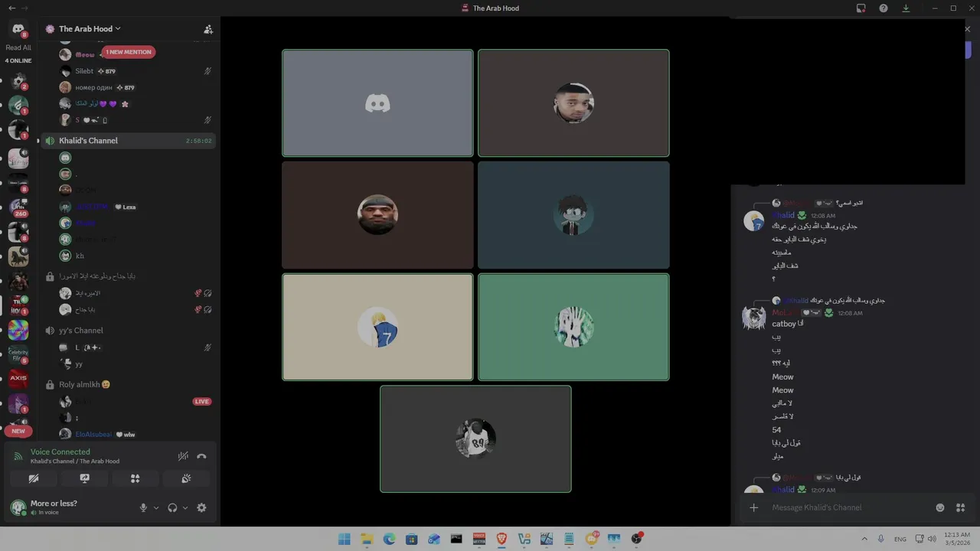Open server with 260 badge
The width and height of the screenshot is (980, 551).
18,208
